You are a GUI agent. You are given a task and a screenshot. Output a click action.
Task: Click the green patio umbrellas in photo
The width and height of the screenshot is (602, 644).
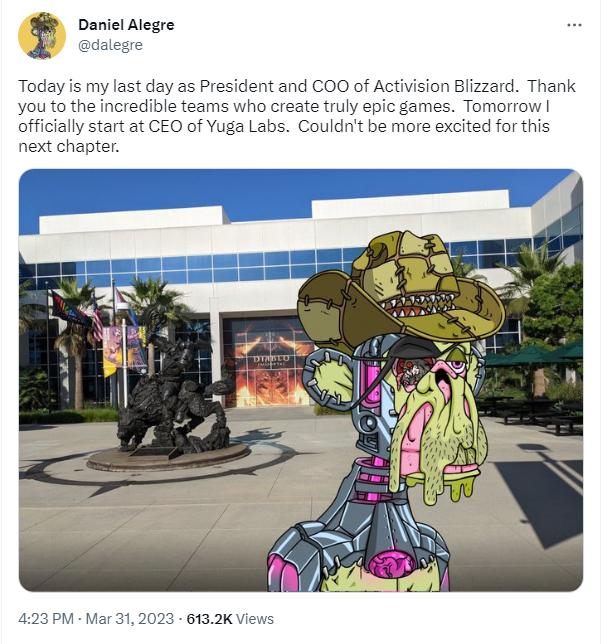(534, 355)
